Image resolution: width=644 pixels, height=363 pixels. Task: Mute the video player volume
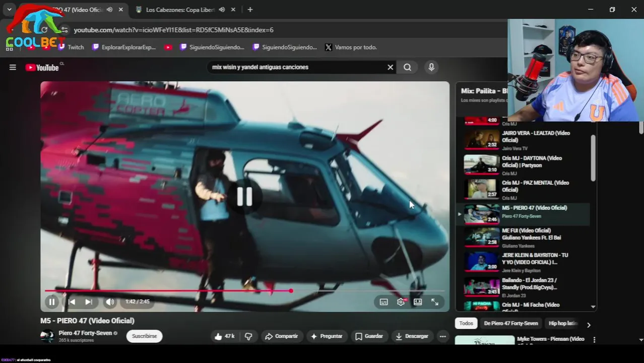coord(110,301)
